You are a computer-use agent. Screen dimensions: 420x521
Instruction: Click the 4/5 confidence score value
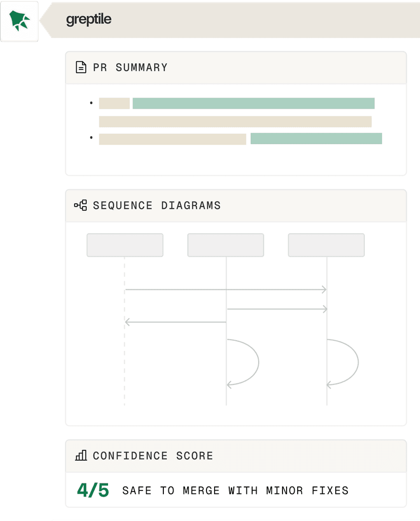(x=93, y=490)
